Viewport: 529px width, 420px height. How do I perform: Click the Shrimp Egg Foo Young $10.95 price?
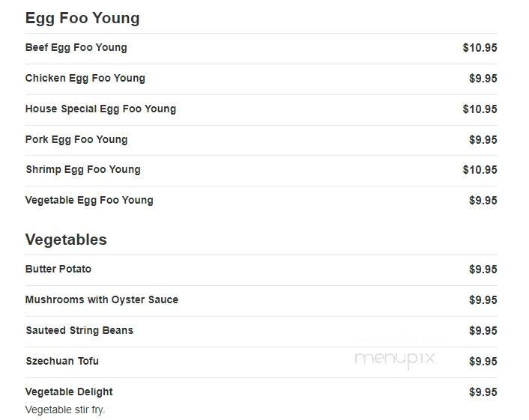point(480,170)
